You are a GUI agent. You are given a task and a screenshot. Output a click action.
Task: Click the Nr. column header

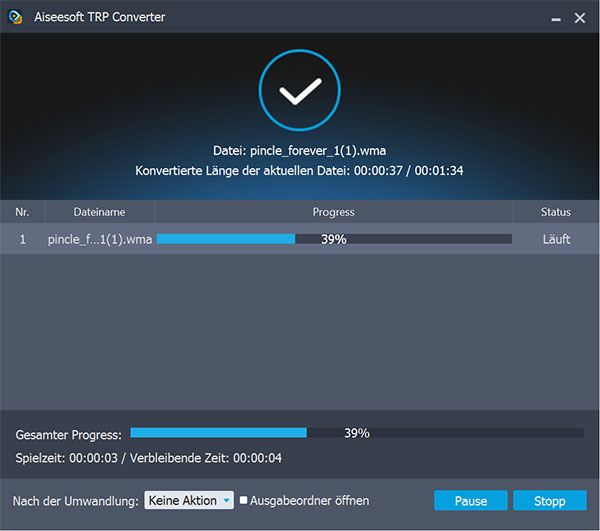tap(23, 212)
